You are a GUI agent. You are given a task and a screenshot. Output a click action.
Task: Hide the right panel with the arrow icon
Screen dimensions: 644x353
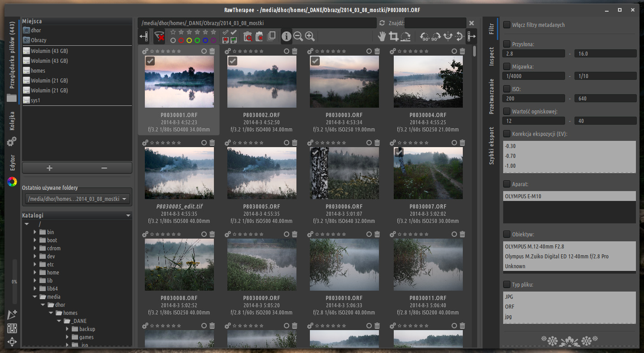pos(472,36)
